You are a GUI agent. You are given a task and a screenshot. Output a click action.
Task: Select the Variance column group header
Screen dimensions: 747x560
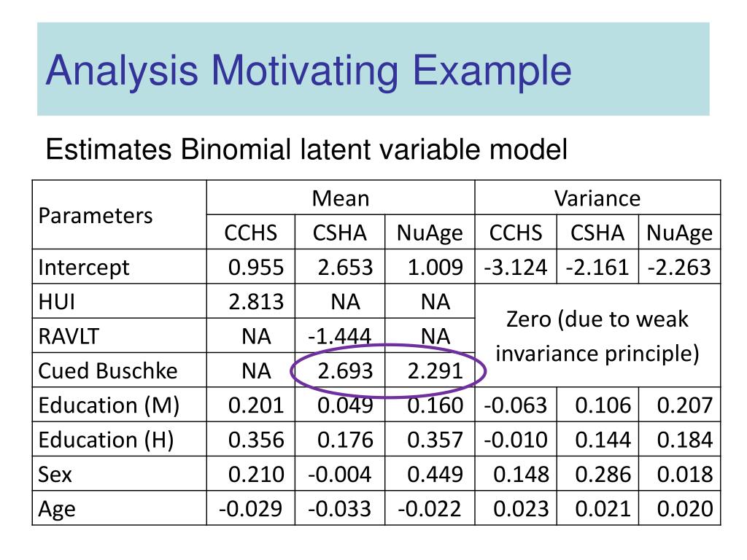597,198
